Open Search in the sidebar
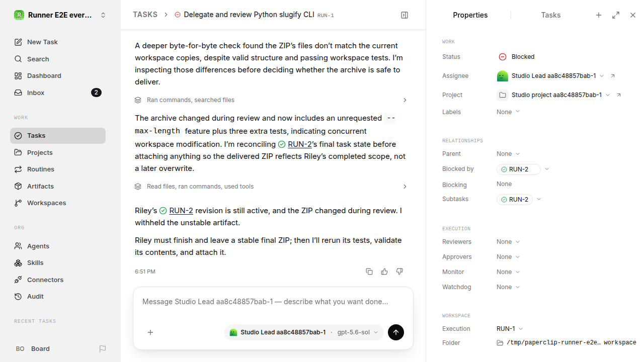This screenshot has height=362, width=644. pyautogui.click(x=58, y=59)
